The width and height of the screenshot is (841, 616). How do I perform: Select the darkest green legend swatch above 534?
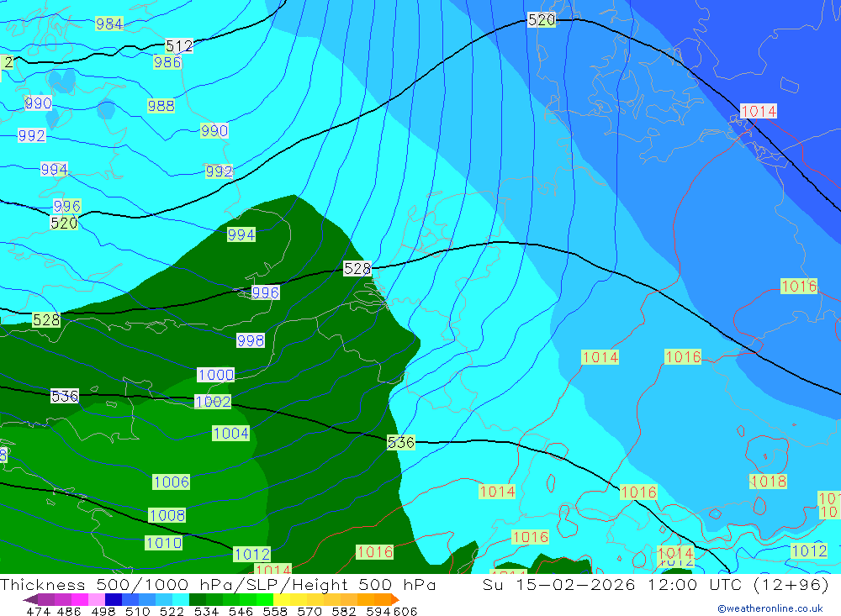coord(198,599)
